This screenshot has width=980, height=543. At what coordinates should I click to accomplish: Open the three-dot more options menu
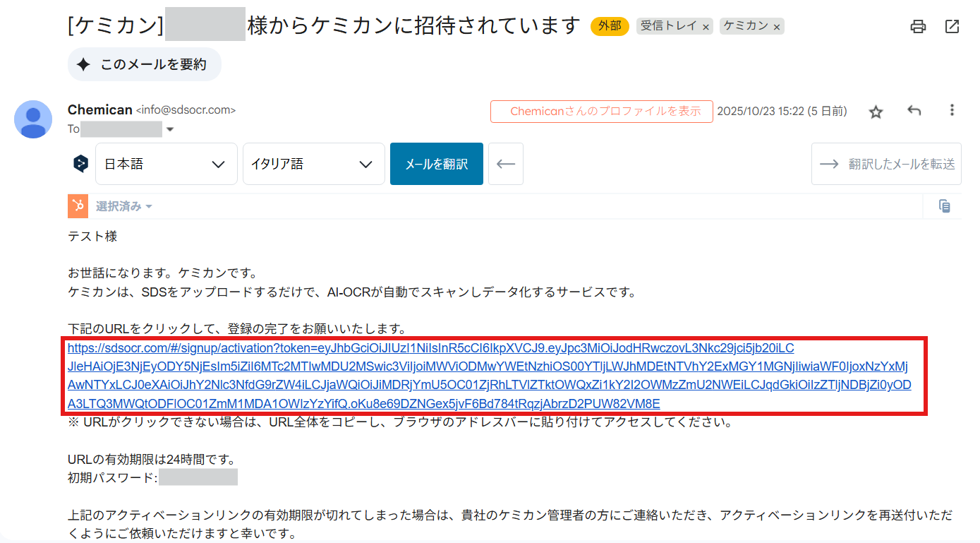click(952, 110)
